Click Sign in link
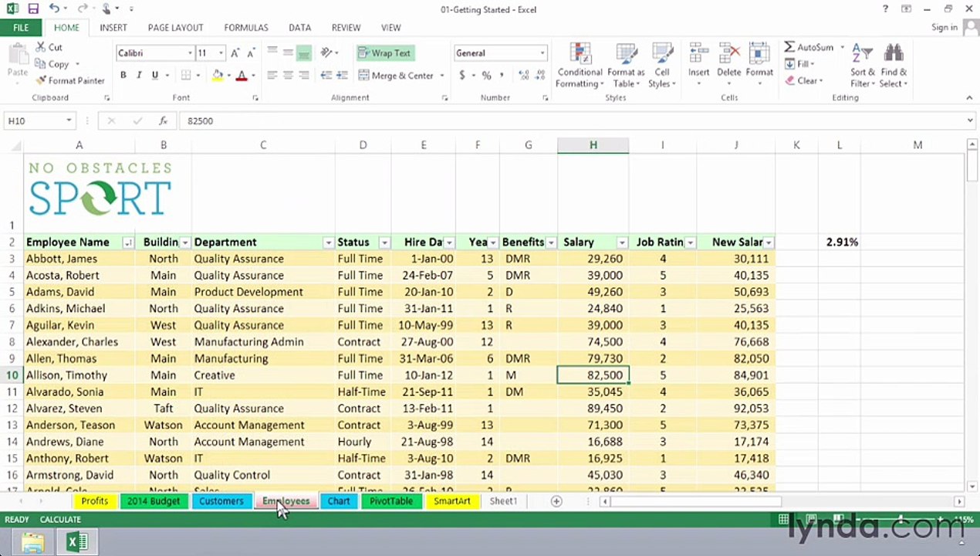 945,28
